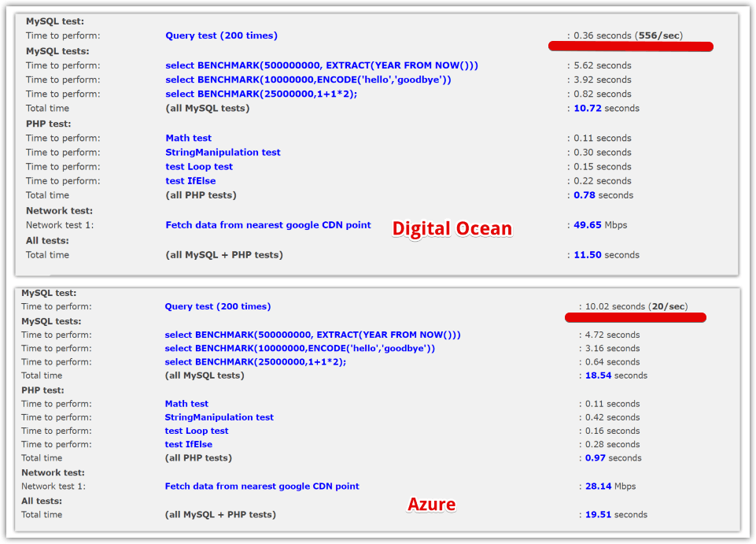Click the "Network test:" heading in the upper panel
The width and height of the screenshot is (756, 544).
(59, 211)
